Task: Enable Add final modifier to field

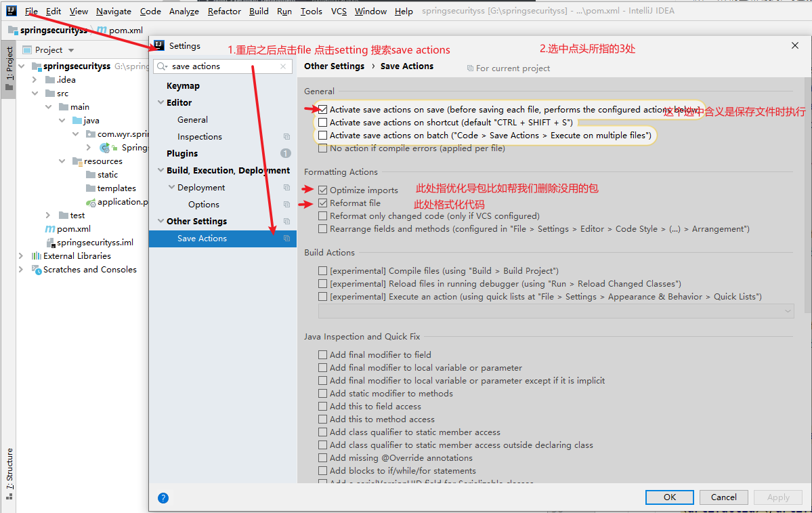Action: pos(322,355)
